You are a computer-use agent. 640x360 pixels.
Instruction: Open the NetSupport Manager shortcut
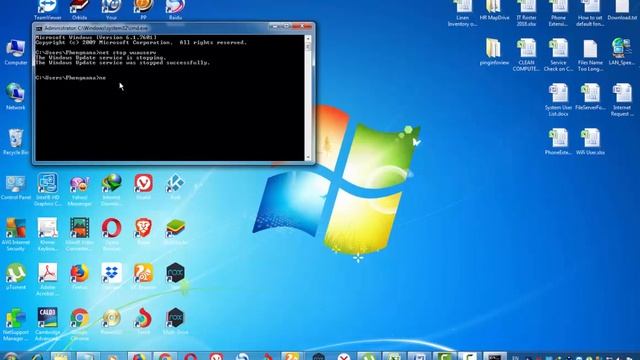[x=16, y=323]
